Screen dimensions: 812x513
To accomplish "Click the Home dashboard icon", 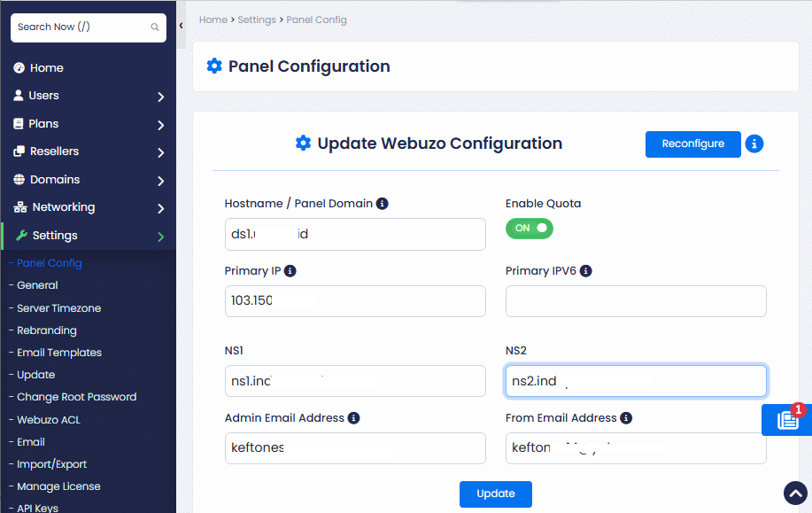I will click(19, 68).
